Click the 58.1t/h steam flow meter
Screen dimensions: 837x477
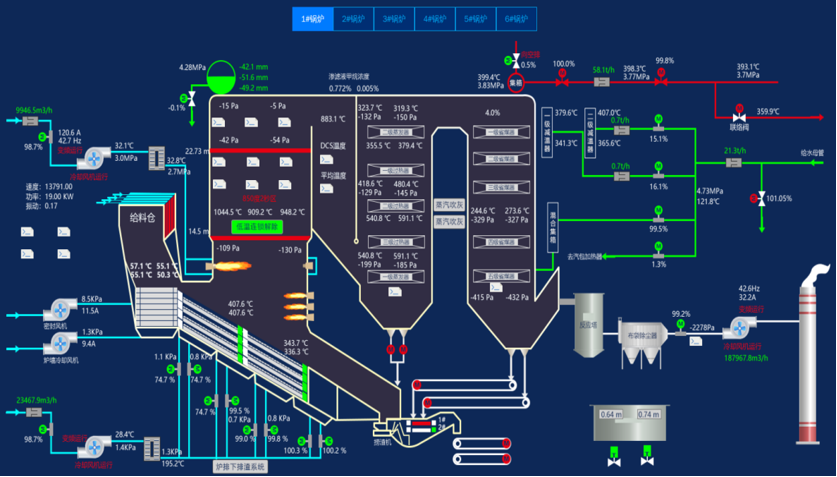tap(602, 82)
